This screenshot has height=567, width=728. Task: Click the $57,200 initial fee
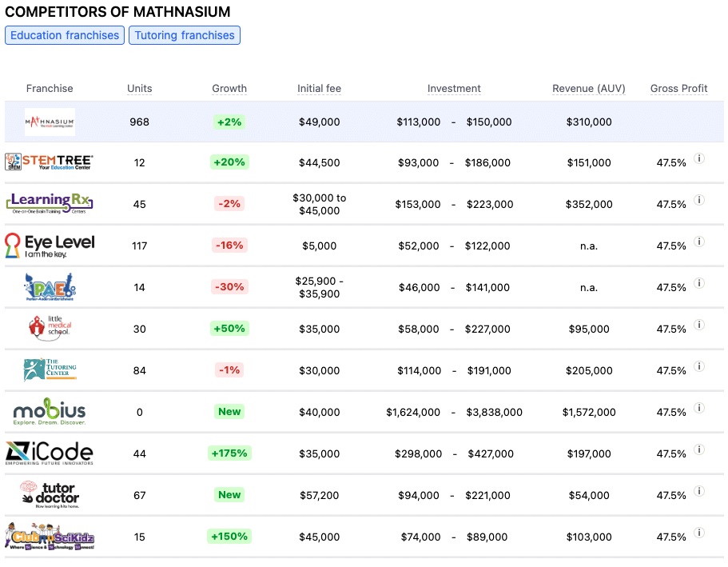[320, 496]
